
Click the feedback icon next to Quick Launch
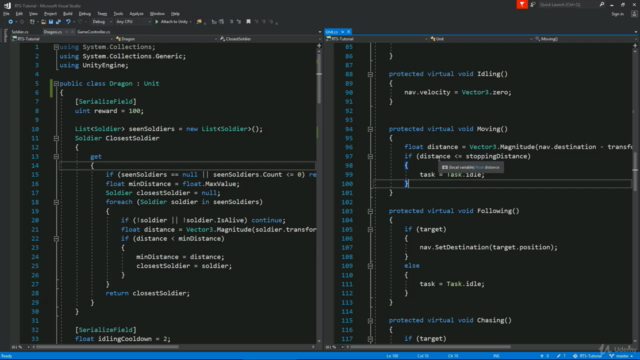(533, 4)
